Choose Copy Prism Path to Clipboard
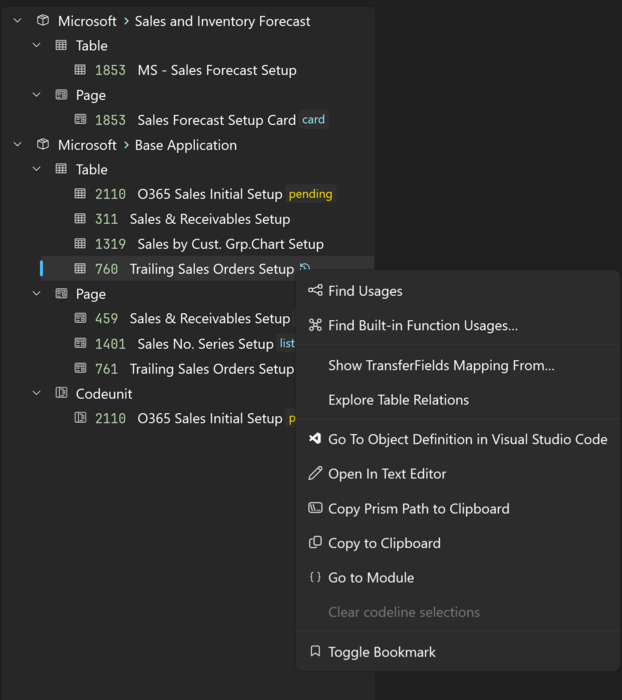 pyautogui.click(x=459, y=508)
